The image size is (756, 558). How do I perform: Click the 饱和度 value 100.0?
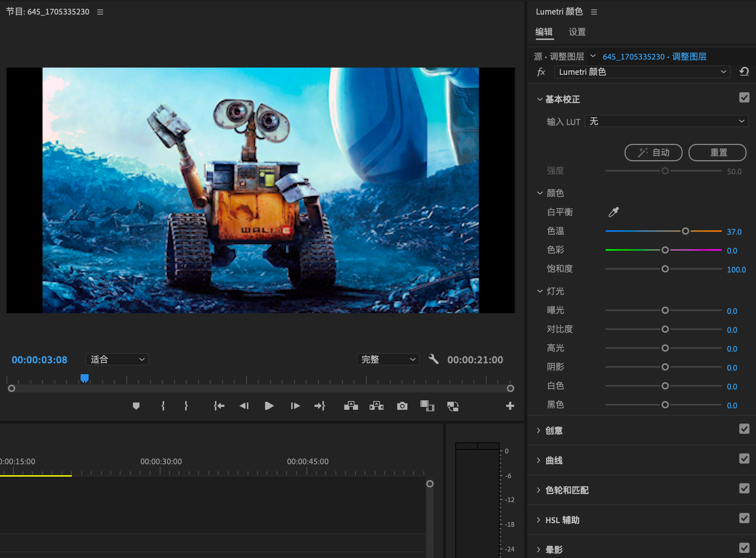(x=736, y=270)
